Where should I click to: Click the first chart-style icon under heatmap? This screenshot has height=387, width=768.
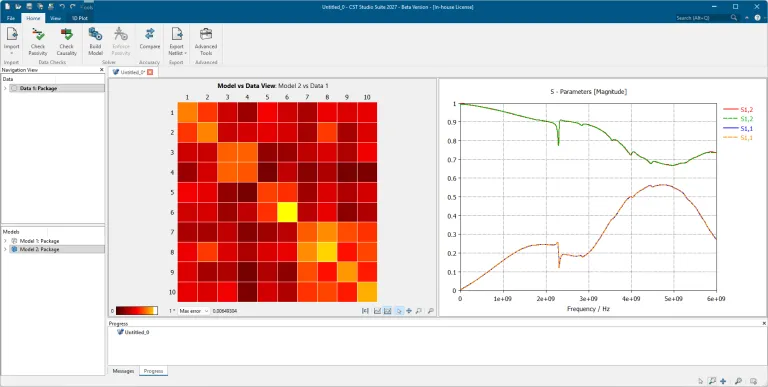(x=378, y=311)
